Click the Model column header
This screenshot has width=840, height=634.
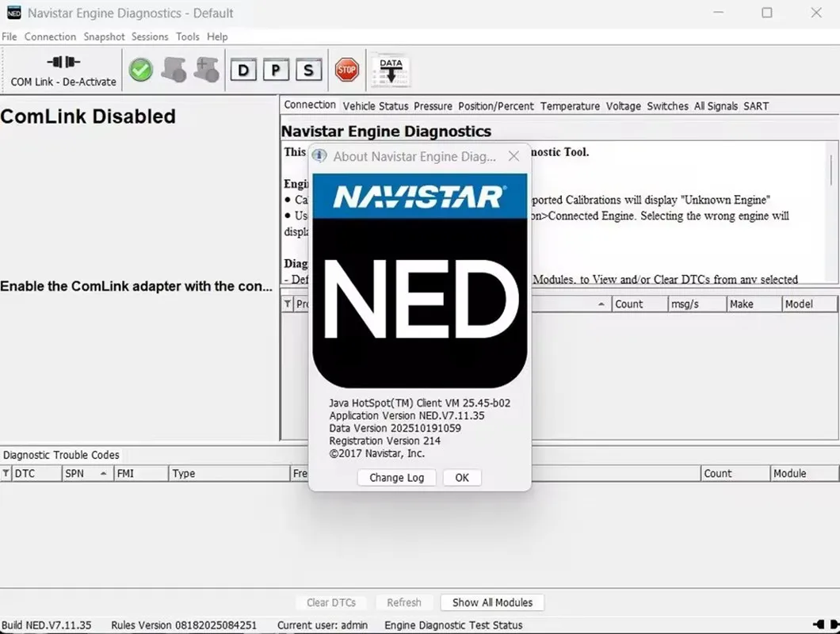[809, 304]
